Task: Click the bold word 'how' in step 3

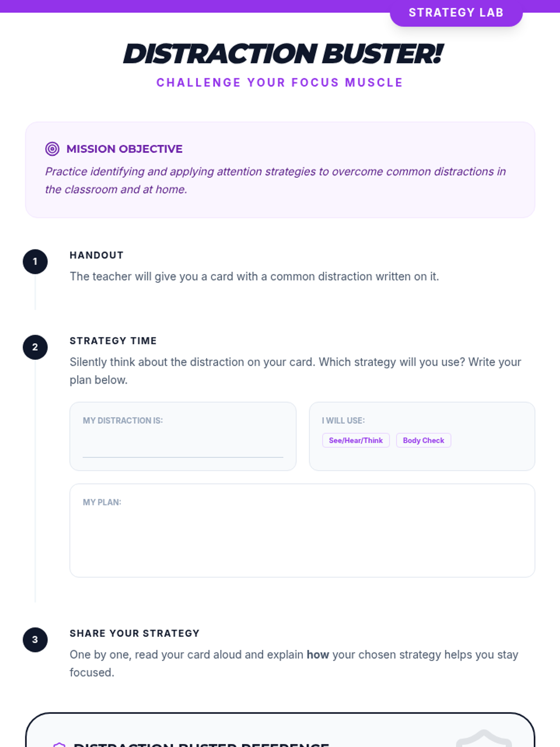Action: [318, 655]
